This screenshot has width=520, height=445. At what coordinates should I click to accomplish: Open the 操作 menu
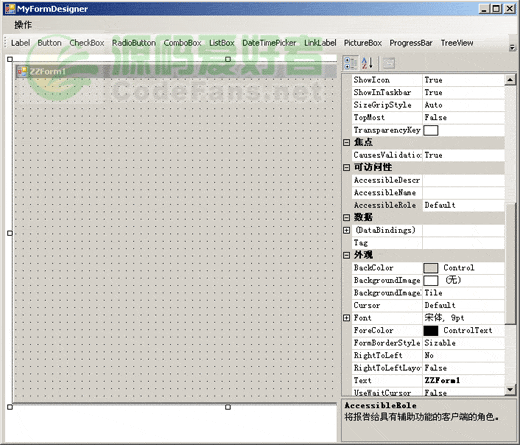point(23,25)
